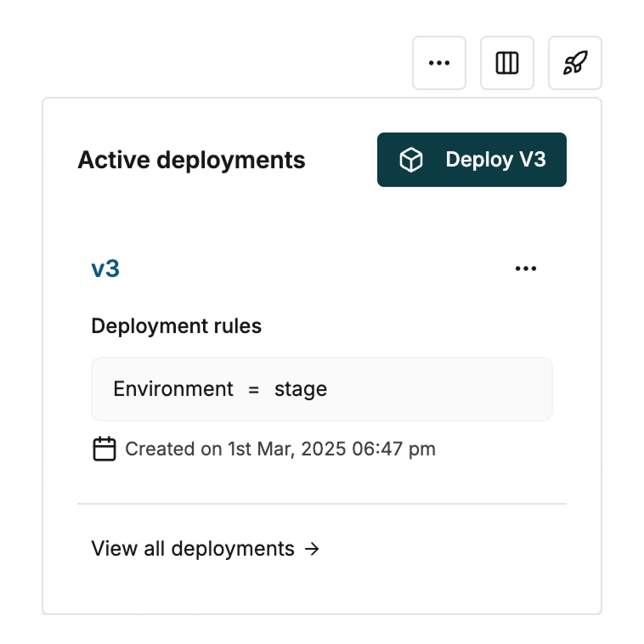Click the calendar icon by creation date

tap(105, 449)
